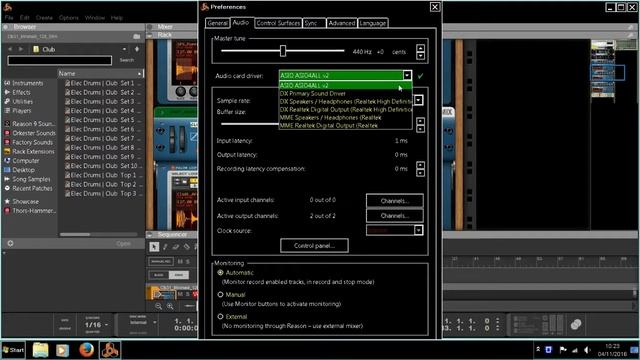Select Automatic monitoring radio button
This screenshot has width=640, height=360.
220,272
